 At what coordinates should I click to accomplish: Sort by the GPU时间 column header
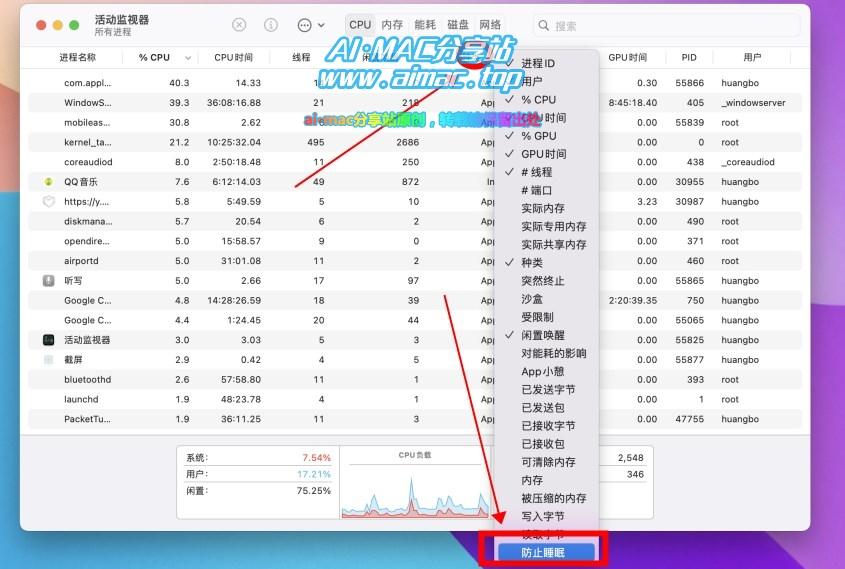point(628,58)
